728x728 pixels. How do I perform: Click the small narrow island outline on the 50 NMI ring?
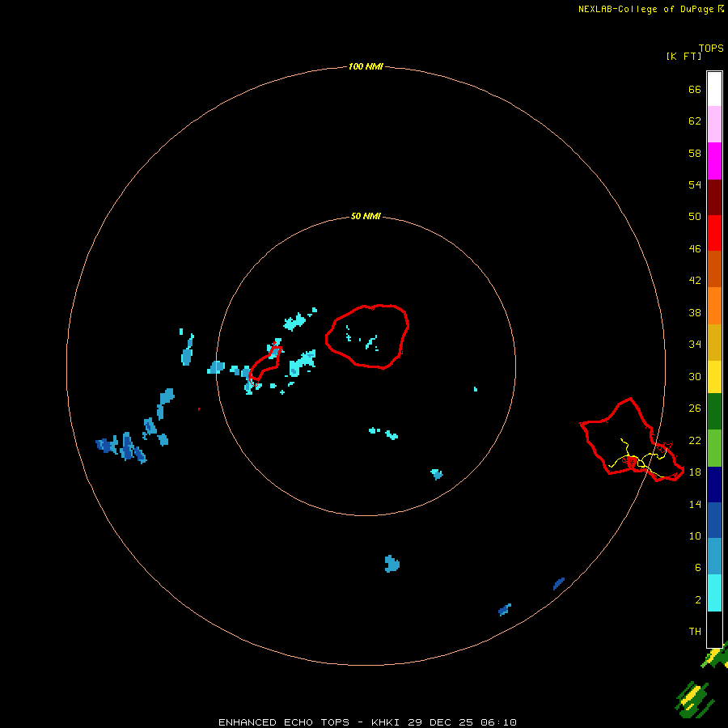point(265,364)
